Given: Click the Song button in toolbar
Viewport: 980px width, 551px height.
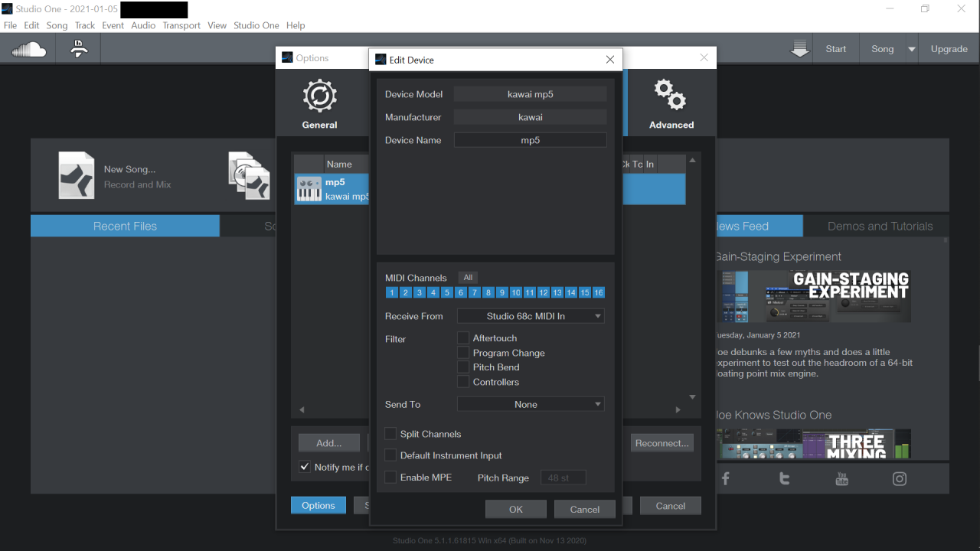Looking at the screenshot, I should pyautogui.click(x=882, y=49).
